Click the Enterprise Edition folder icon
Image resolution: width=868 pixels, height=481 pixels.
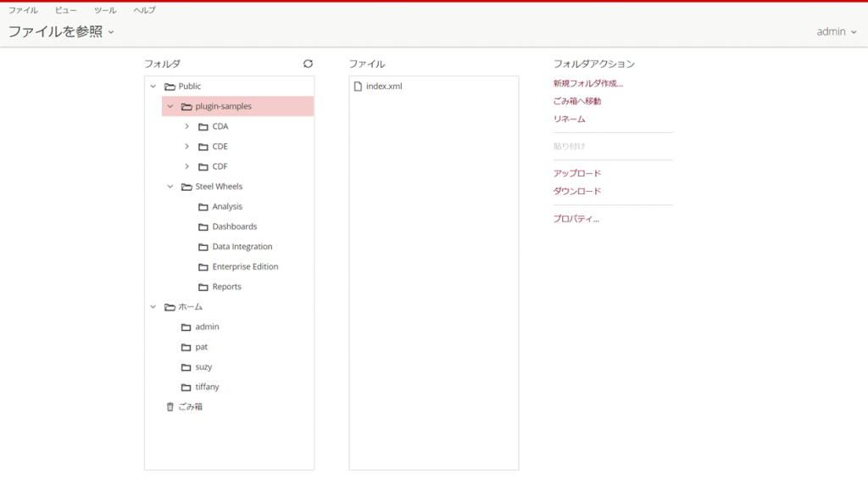(203, 267)
